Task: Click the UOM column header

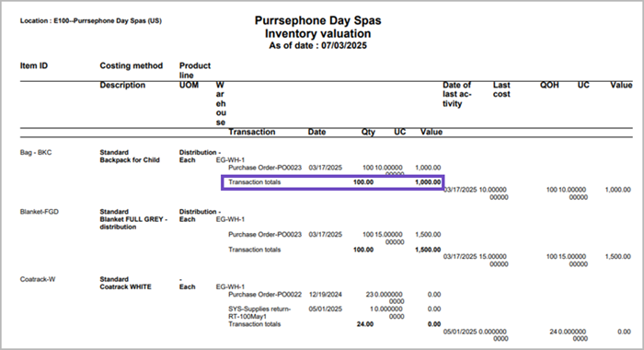Action: click(189, 85)
